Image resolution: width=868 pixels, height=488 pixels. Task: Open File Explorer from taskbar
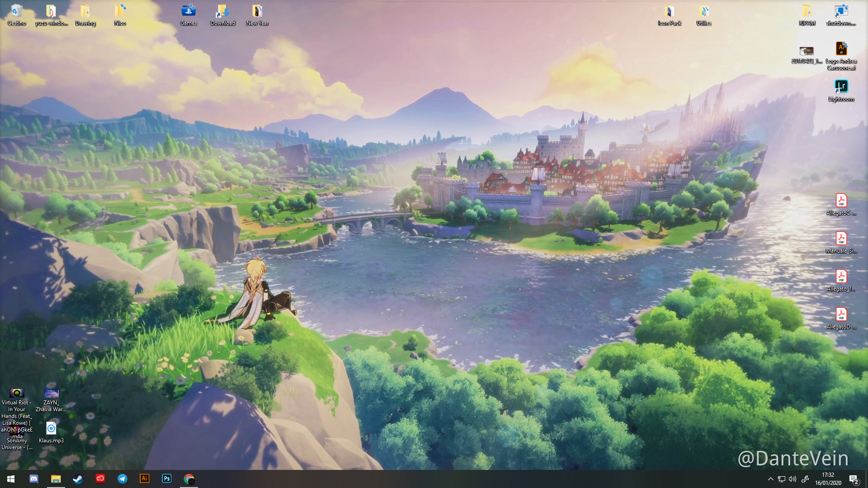(56, 479)
